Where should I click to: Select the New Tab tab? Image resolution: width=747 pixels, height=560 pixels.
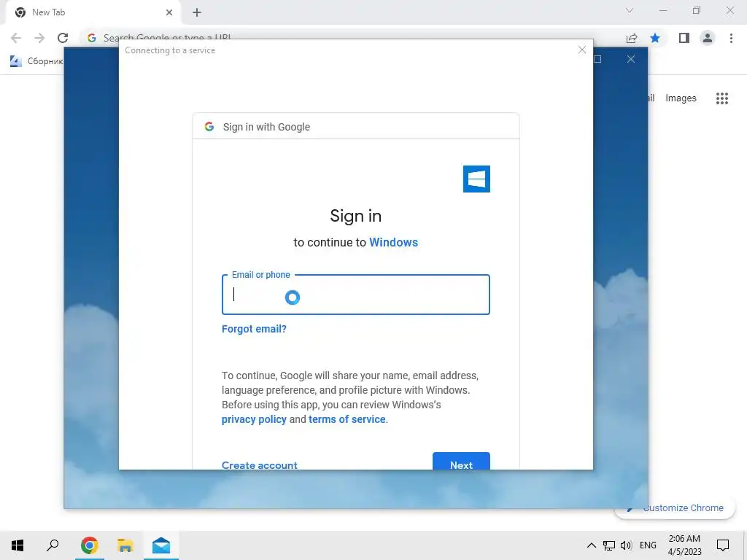click(x=93, y=12)
